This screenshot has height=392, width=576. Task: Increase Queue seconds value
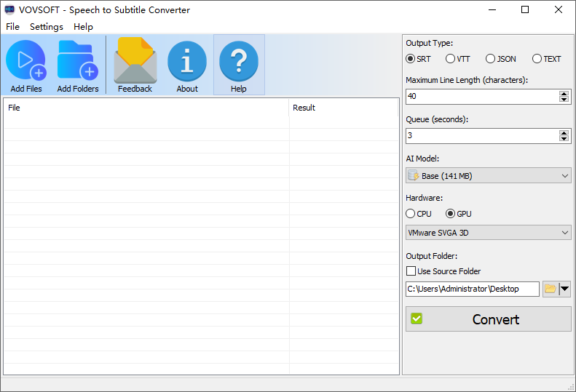click(564, 133)
